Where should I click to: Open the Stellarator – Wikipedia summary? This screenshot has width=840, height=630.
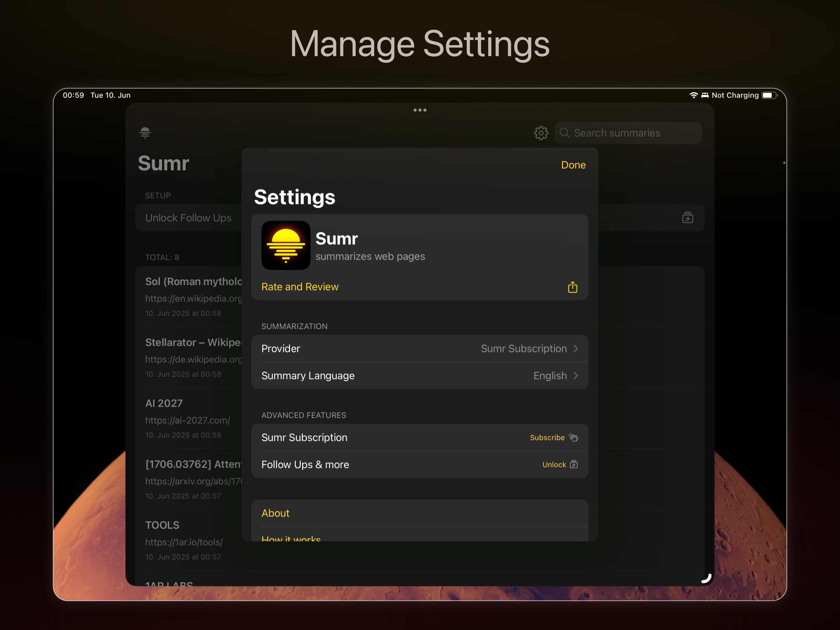click(189, 357)
